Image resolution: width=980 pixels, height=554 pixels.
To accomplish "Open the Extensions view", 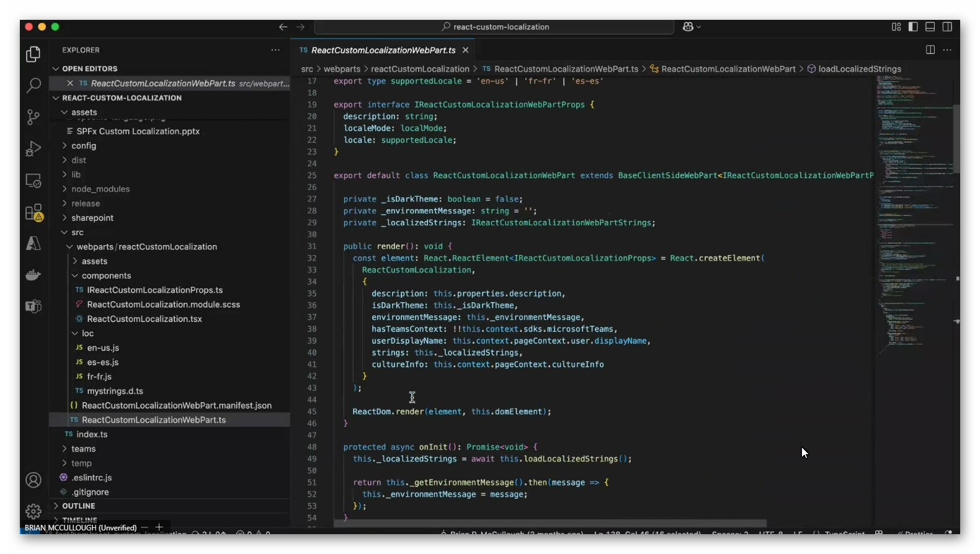I will [33, 212].
